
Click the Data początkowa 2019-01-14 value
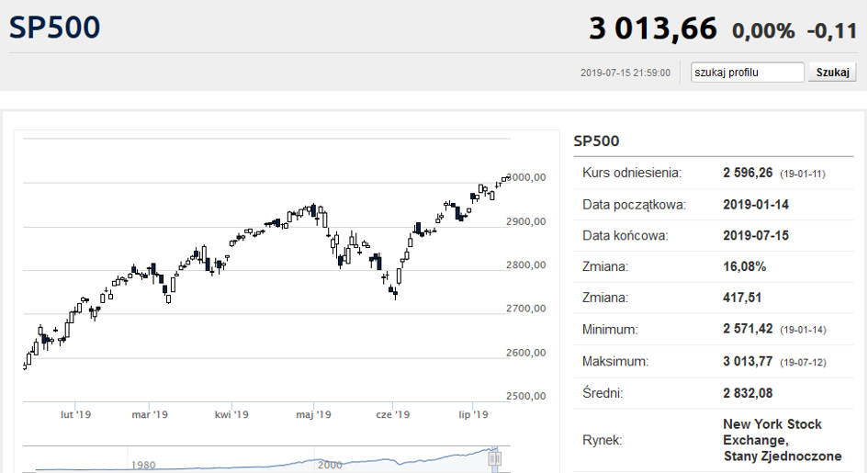click(756, 205)
